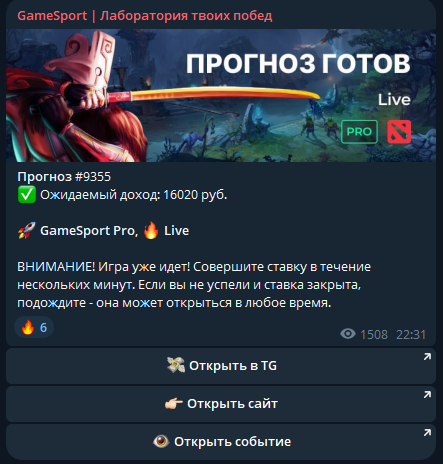Click the Открыть событие button

click(x=221, y=442)
